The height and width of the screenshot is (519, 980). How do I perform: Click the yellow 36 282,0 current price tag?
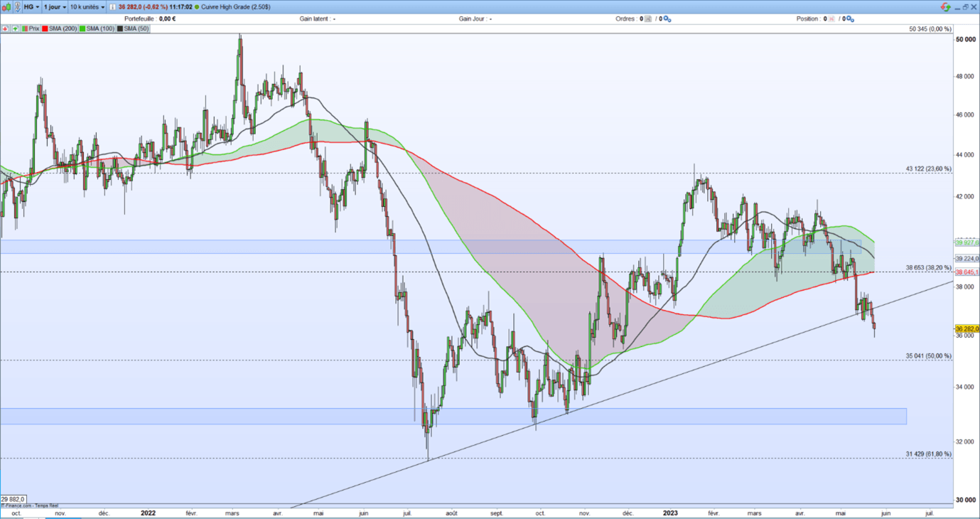(x=967, y=329)
